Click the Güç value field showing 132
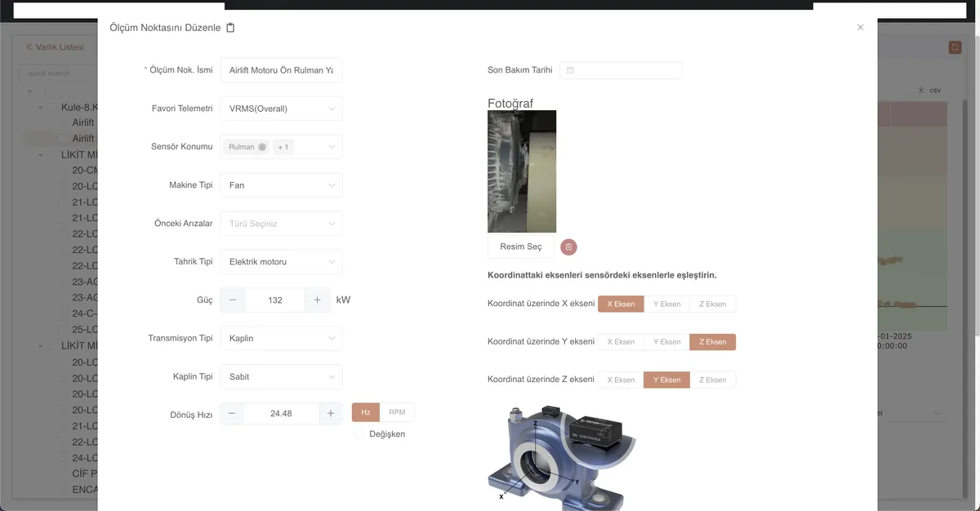Viewport: 980px width, 511px height. tap(275, 300)
